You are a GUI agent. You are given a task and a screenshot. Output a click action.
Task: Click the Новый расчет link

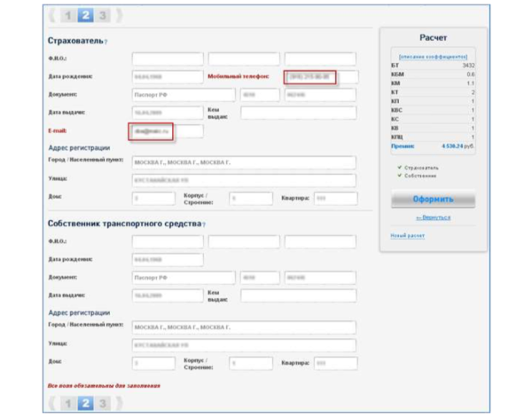[x=408, y=236]
